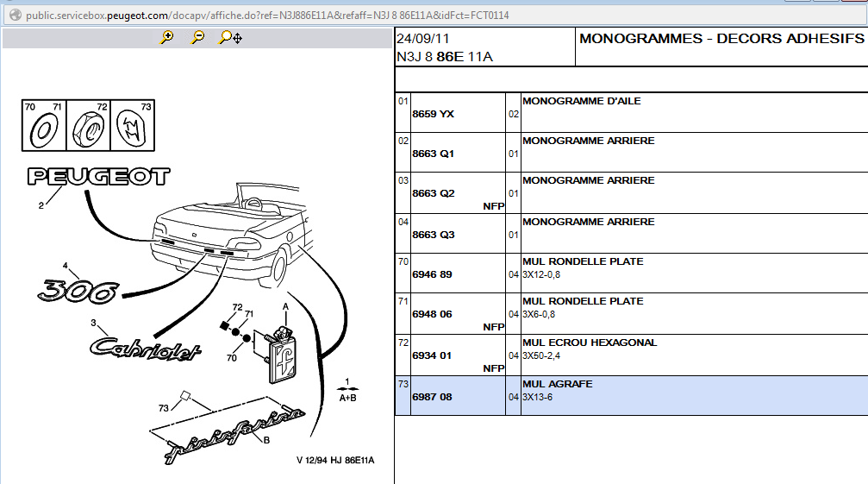
Task: Click MUL AGRAFE description
Action: pos(558,384)
